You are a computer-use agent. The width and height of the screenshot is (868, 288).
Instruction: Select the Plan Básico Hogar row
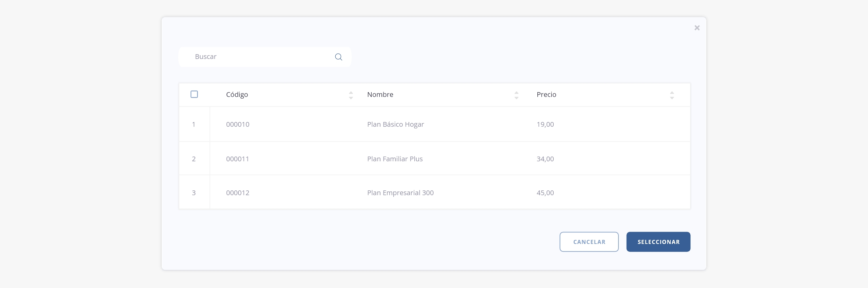tap(395, 124)
